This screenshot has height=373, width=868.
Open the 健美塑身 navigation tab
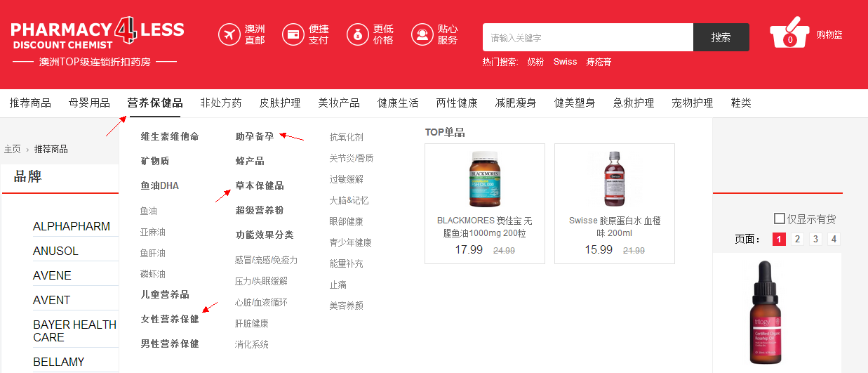pyautogui.click(x=575, y=103)
